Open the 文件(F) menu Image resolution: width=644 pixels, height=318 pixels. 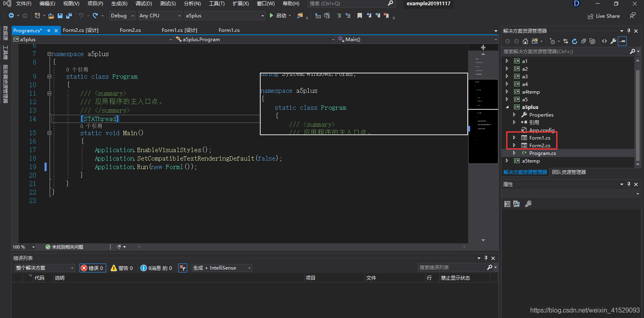[23, 4]
